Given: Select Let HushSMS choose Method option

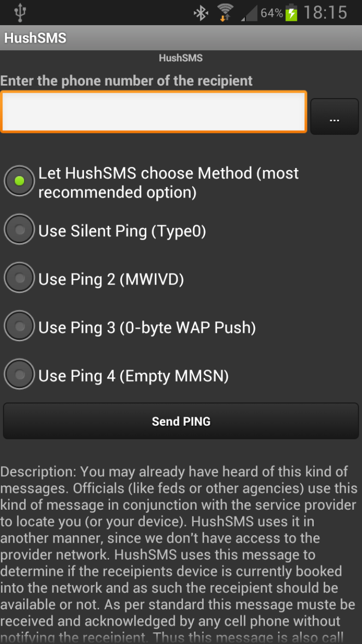Looking at the screenshot, I should click(20, 181).
